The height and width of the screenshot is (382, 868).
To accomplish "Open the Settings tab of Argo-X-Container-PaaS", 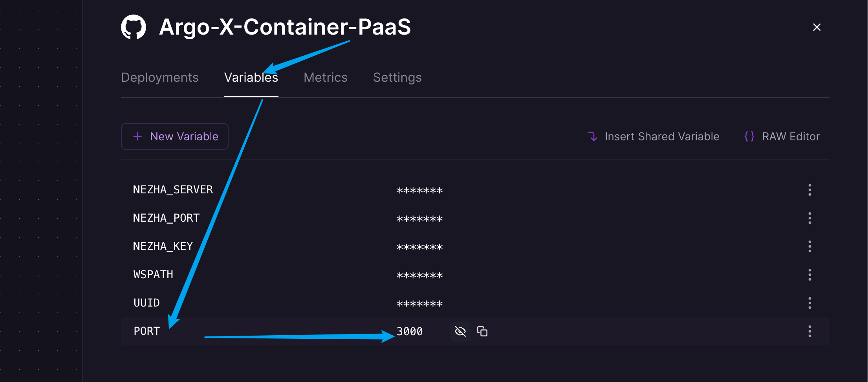I will tap(397, 77).
